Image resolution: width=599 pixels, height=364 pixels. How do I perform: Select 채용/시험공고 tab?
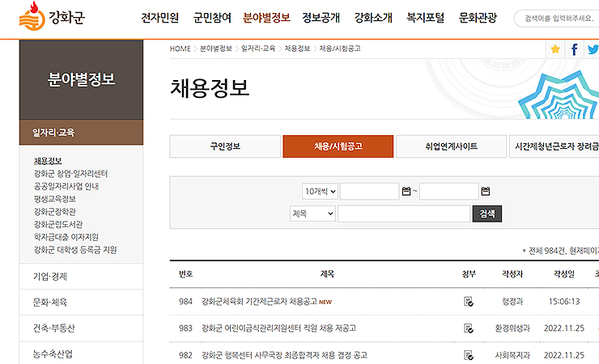pos(338,146)
